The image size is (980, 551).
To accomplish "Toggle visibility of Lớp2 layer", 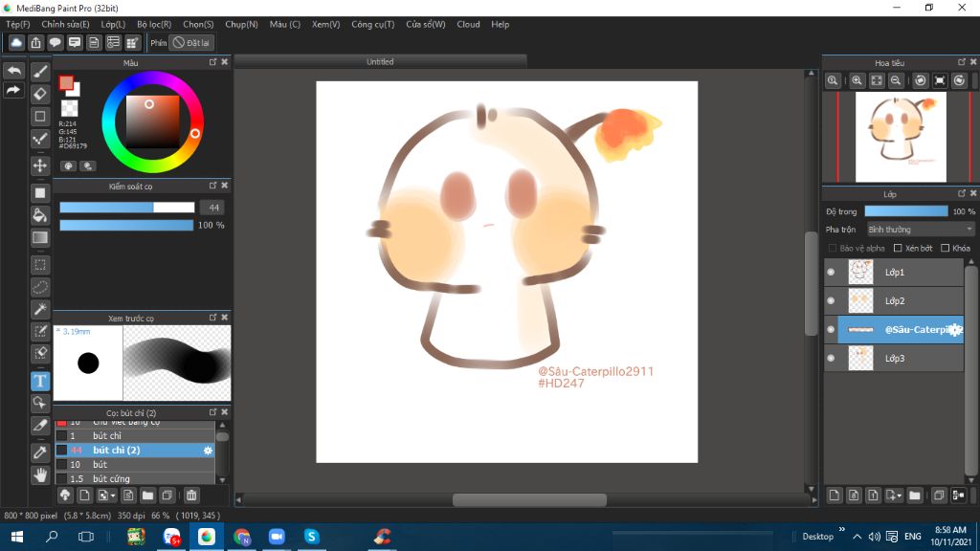I will click(831, 301).
